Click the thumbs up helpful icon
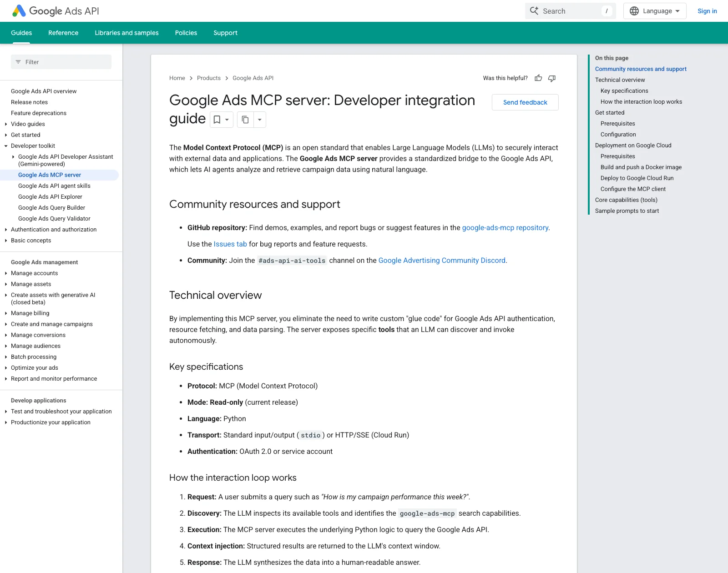Viewport: 728px width, 573px height. pos(538,78)
